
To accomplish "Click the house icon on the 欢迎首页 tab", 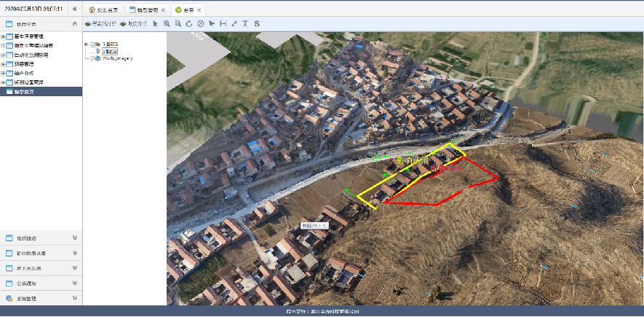I will pyautogui.click(x=92, y=10).
